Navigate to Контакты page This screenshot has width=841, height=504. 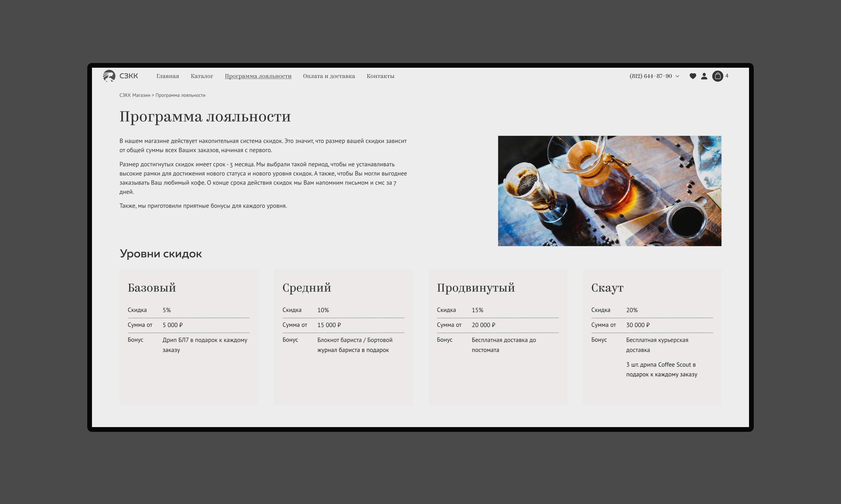click(380, 76)
